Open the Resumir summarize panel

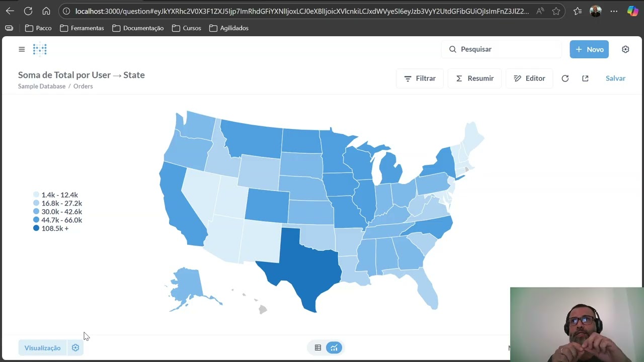474,78
